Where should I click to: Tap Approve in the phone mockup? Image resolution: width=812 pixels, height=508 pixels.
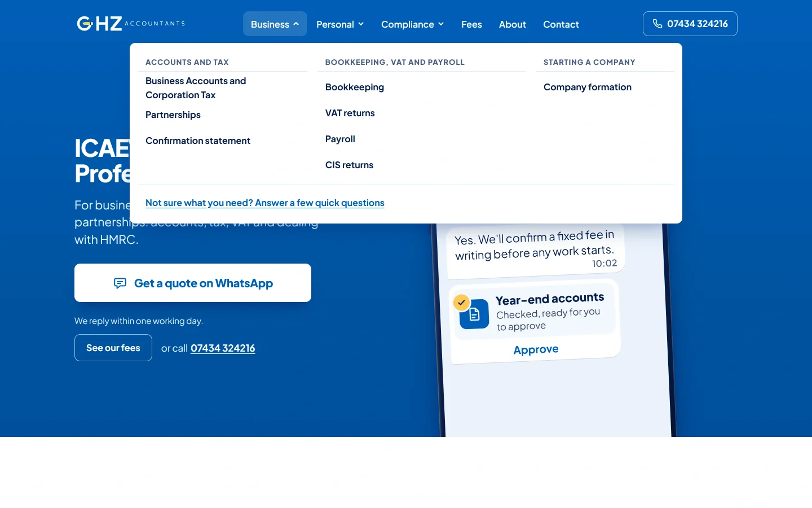536,349
